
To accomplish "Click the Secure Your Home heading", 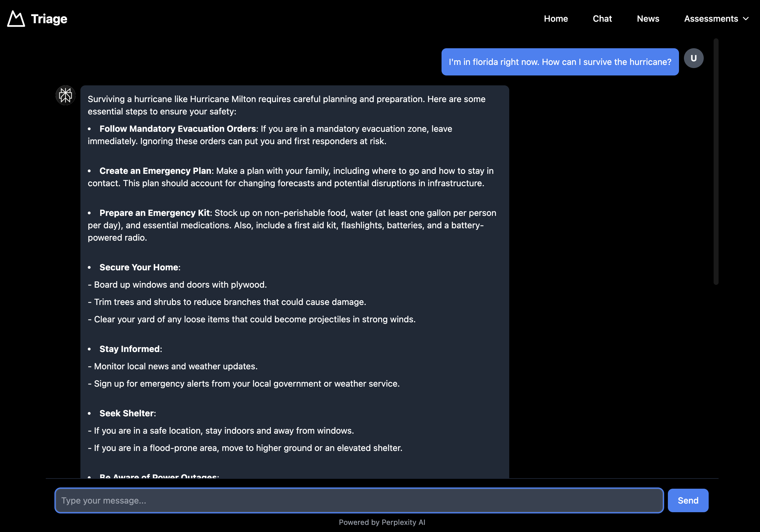I will 139,267.
